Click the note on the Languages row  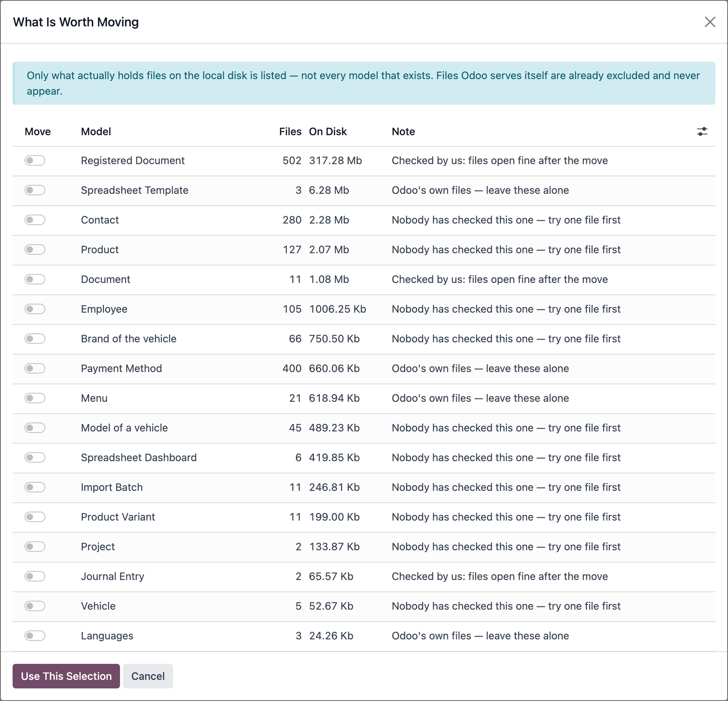pyautogui.click(x=480, y=636)
